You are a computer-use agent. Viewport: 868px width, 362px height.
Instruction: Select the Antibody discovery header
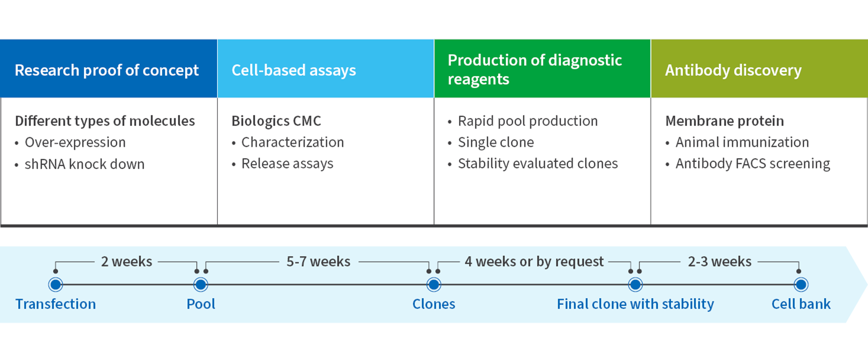(x=733, y=70)
